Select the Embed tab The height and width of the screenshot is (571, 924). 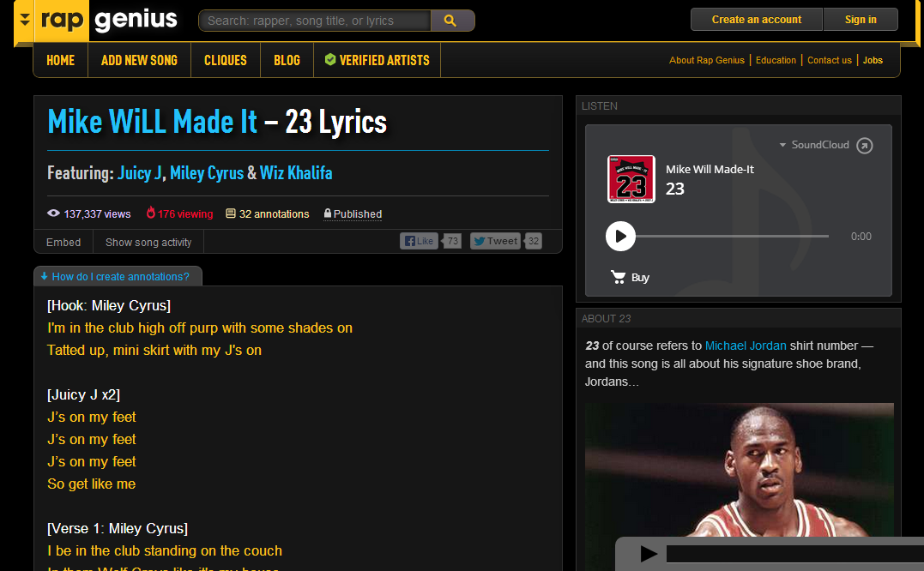click(63, 242)
